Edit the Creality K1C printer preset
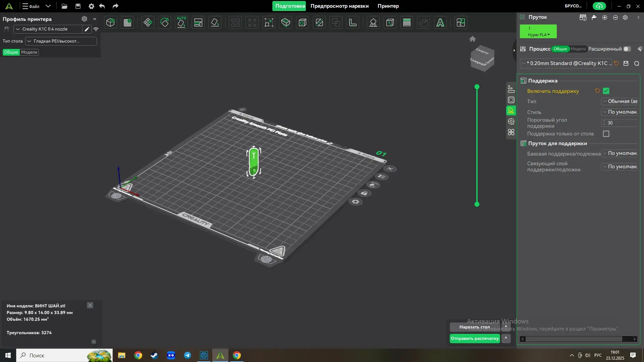644x362 pixels. click(x=87, y=29)
